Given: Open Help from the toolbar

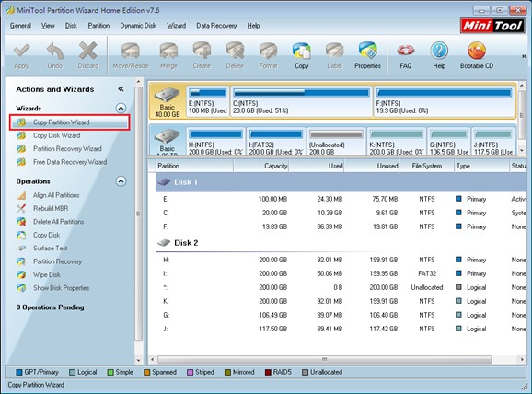Looking at the screenshot, I should [439, 55].
